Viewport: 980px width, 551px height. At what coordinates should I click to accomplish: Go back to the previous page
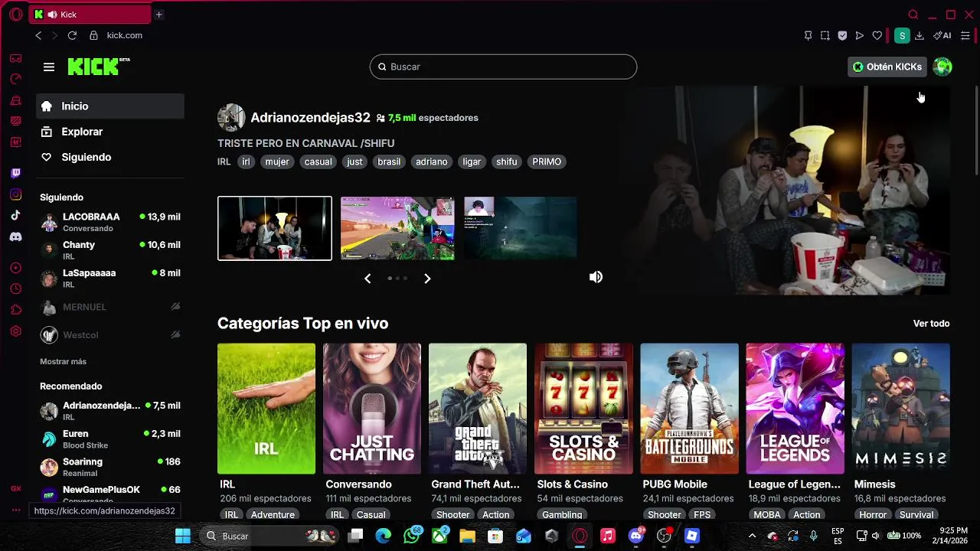tap(38, 35)
